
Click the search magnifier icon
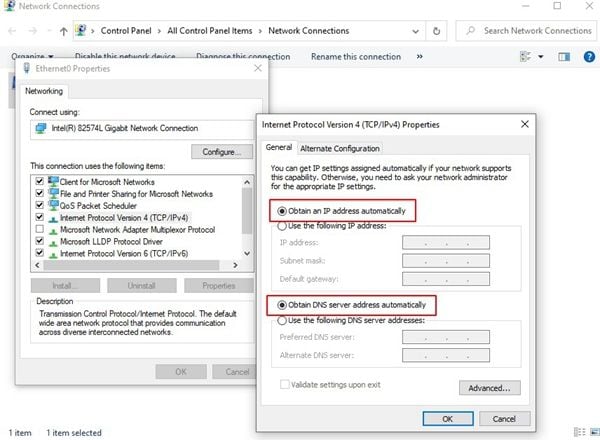pos(471,31)
